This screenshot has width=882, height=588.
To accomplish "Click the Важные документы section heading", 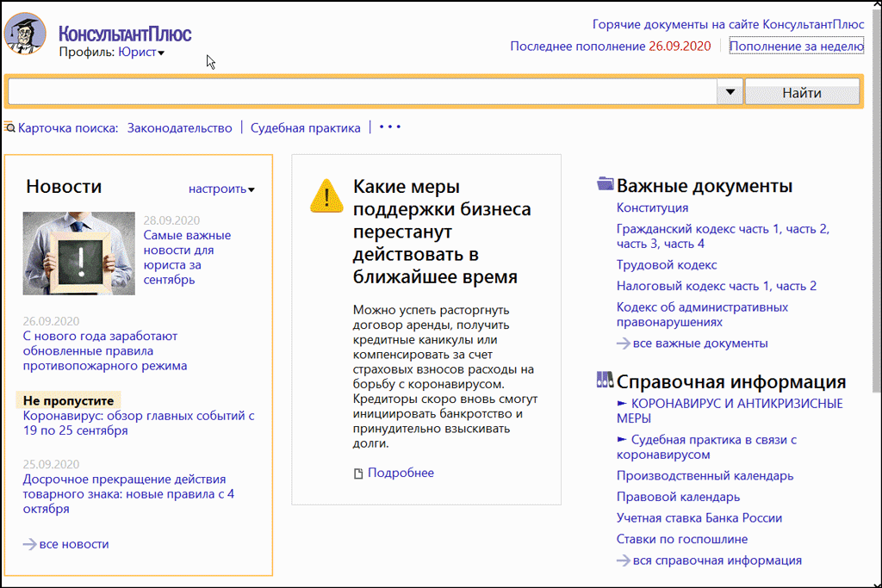I will pos(705,185).
